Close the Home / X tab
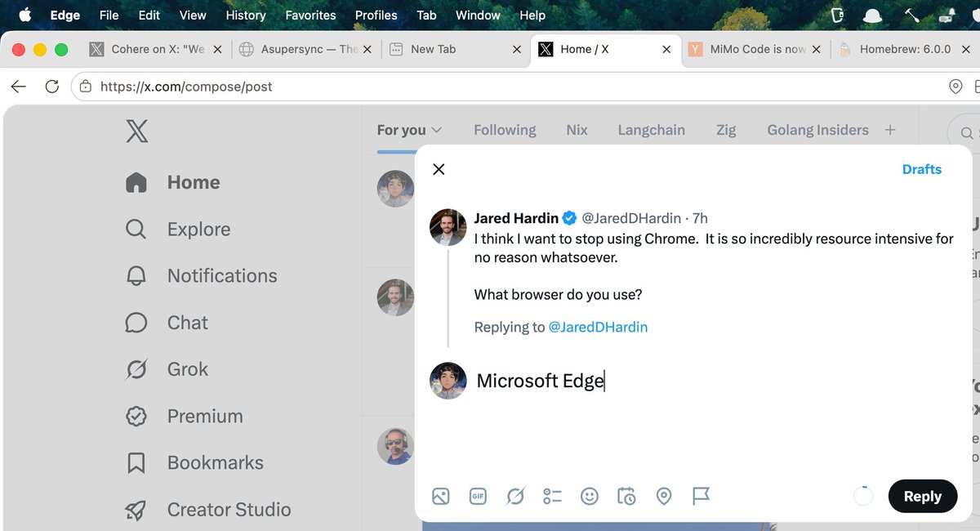 (x=666, y=49)
